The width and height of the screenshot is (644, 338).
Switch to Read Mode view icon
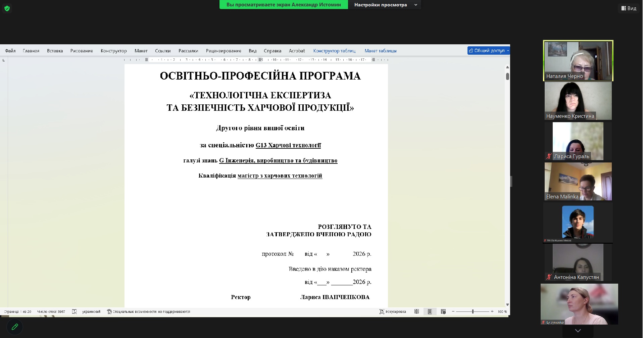pos(416,311)
